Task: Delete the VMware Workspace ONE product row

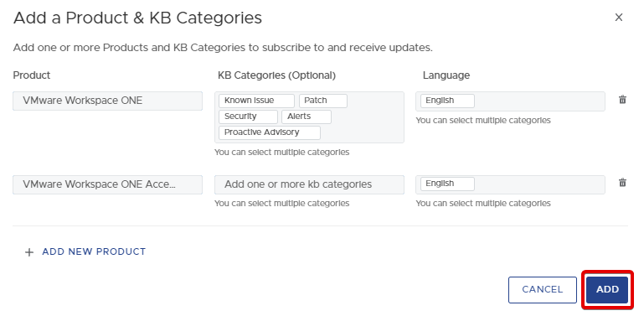Action: (622, 100)
